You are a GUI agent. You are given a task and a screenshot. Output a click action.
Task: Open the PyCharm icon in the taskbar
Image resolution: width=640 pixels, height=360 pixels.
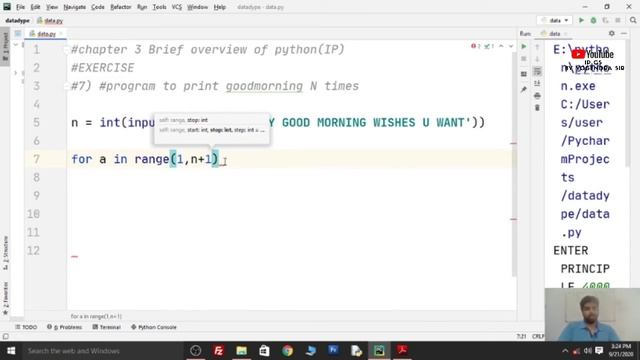click(379, 351)
